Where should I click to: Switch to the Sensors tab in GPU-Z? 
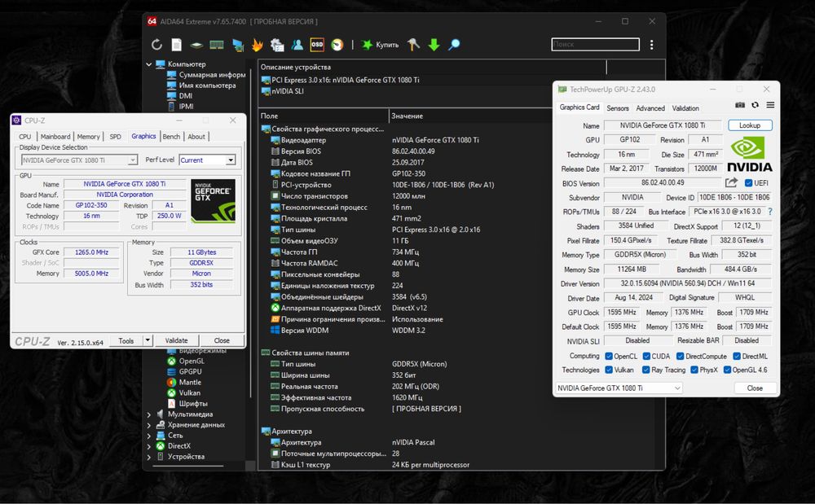pos(617,108)
